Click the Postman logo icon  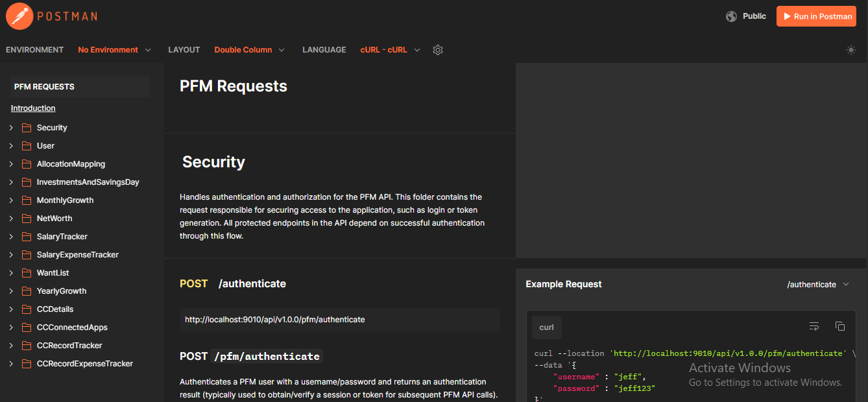pos(19,16)
